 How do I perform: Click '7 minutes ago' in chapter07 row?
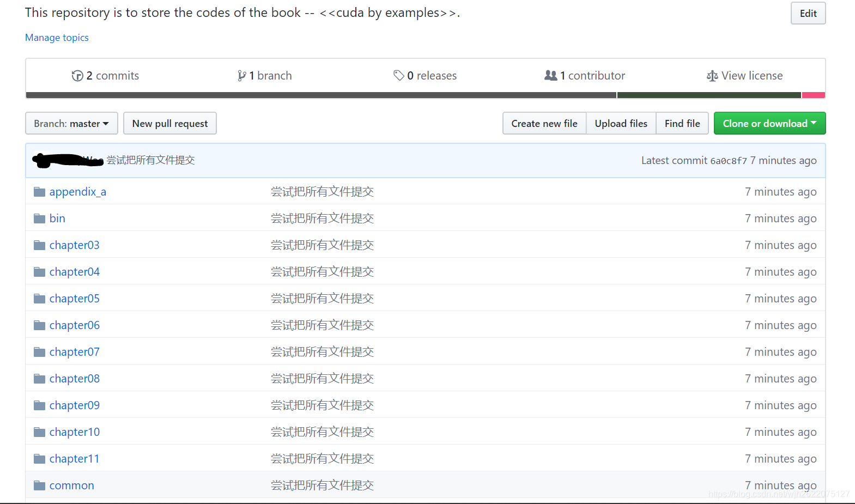click(x=781, y=352)
